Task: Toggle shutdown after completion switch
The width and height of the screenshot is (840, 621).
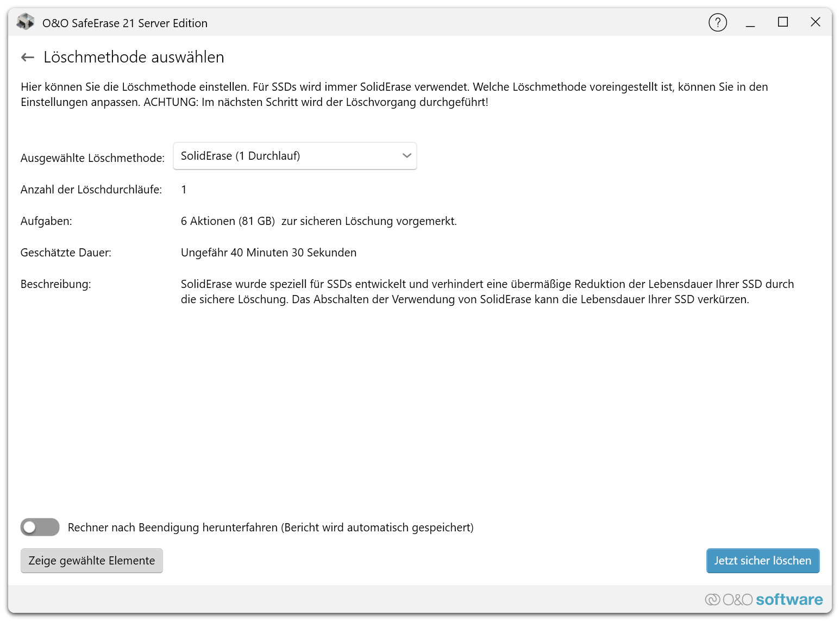Action: [x=40, y=527]
